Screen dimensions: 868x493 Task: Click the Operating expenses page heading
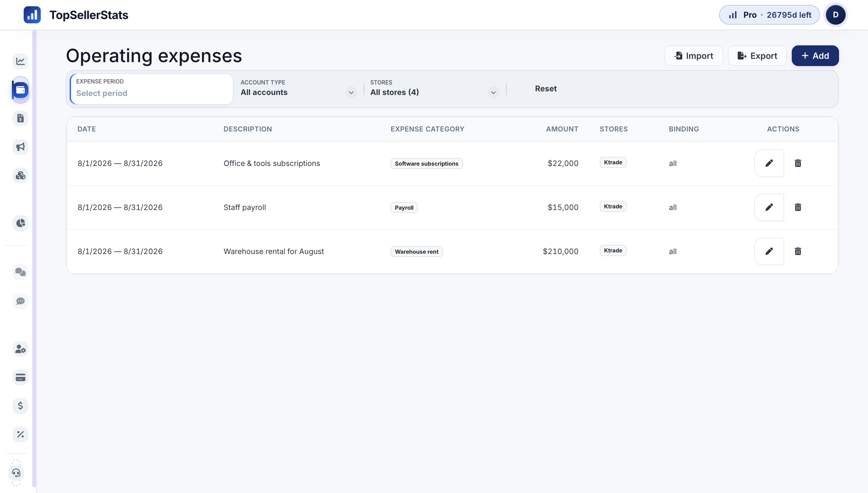coord(154,56)
